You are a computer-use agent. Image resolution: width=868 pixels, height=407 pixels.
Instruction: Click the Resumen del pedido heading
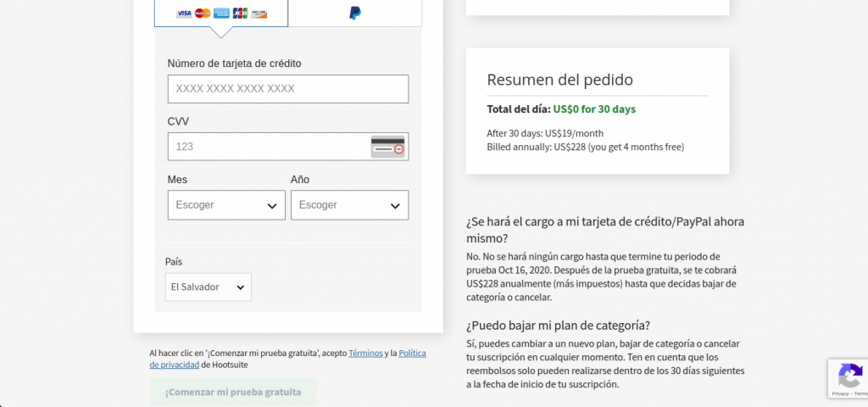point(559,80)
